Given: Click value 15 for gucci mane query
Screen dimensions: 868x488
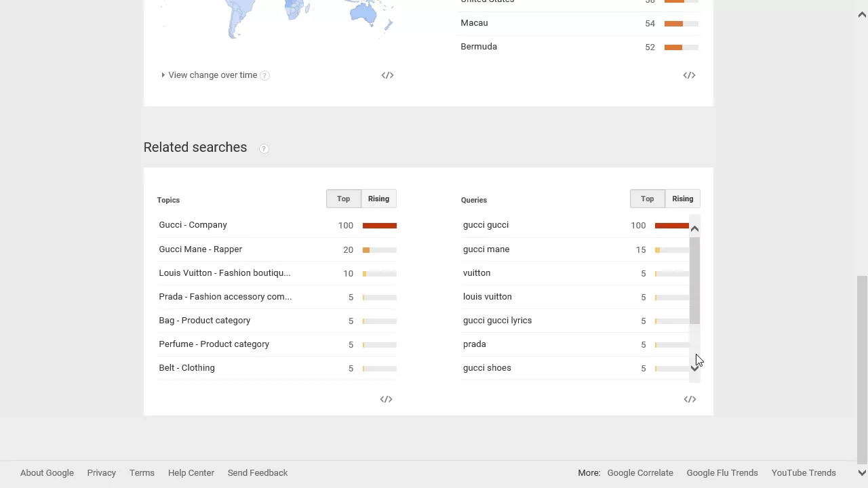Looking at the screenshot, I should pos(641,250).
